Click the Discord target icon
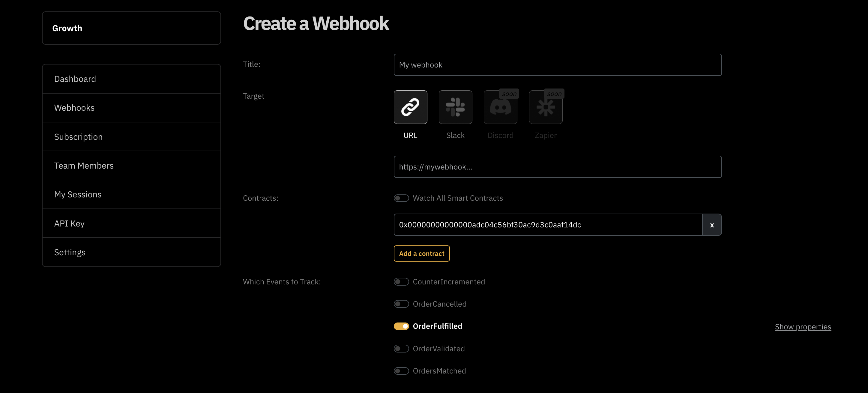This screenshot has height=393, width=868. pos(500,107)
